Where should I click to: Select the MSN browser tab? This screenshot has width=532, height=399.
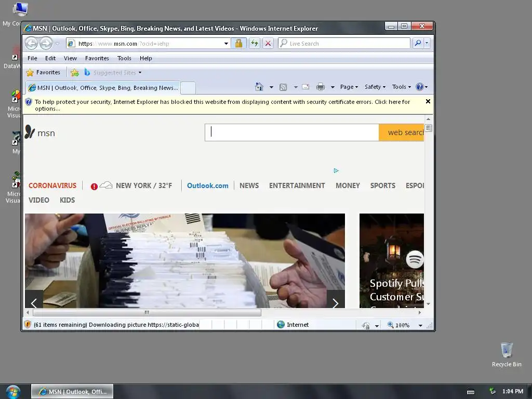pyautogui.click(x=103, y=88)
